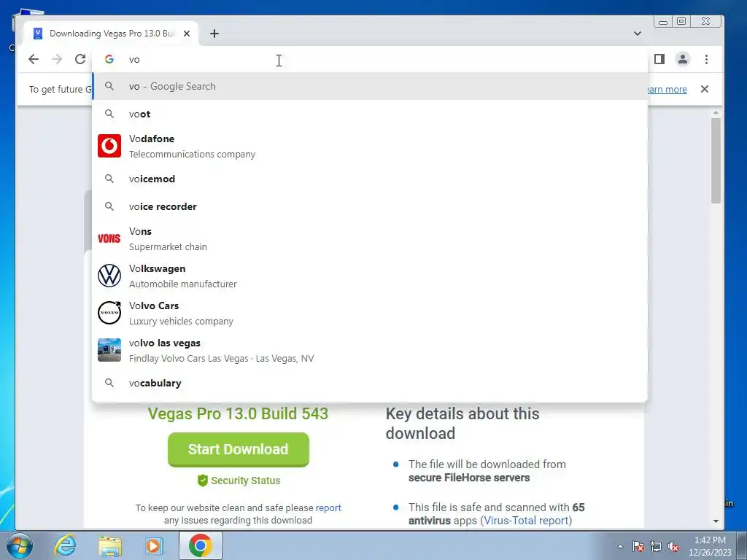The height and width of the screenshot is (560, 747).
Task: Click the muted volume tray icon
Action: [x=673, y=546]
